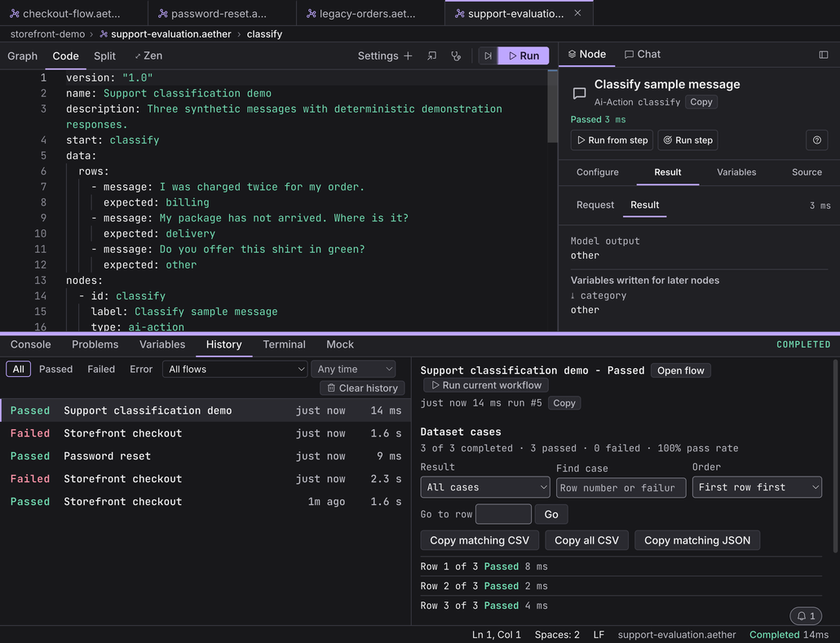This screenshot has width=840, height=643.
Task: Open the Problems panel tab
Action: pos(95,344)
